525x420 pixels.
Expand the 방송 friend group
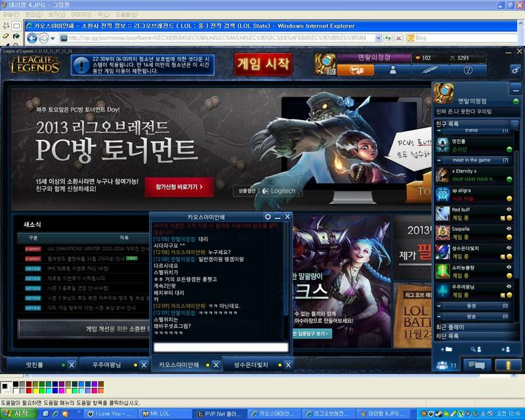click(439, 316)
